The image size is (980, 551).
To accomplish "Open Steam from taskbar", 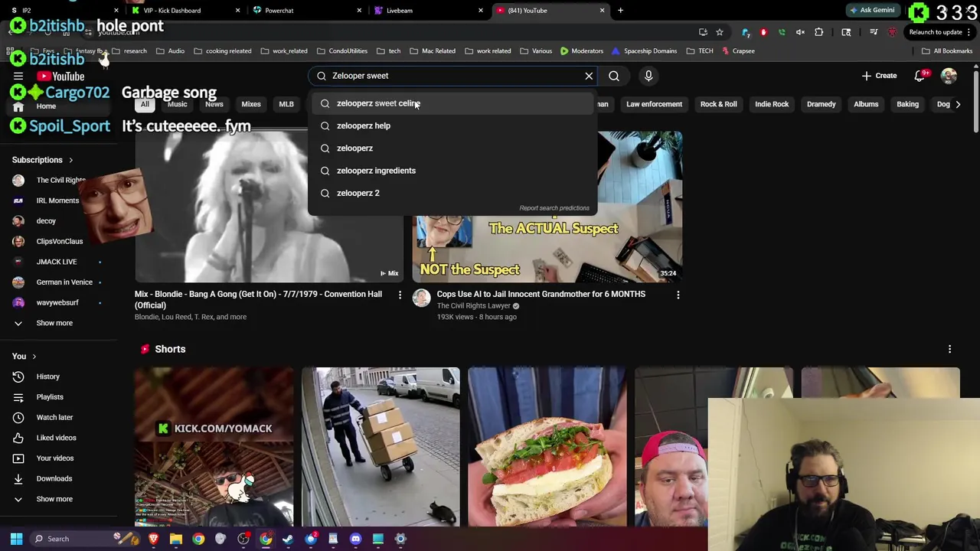I will (288, 539).
